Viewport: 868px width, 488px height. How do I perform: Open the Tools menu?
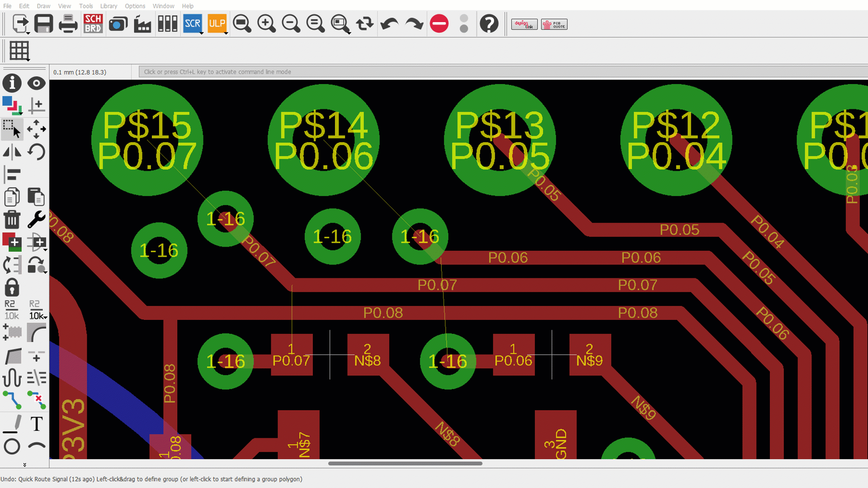click(x=85, y=6)
